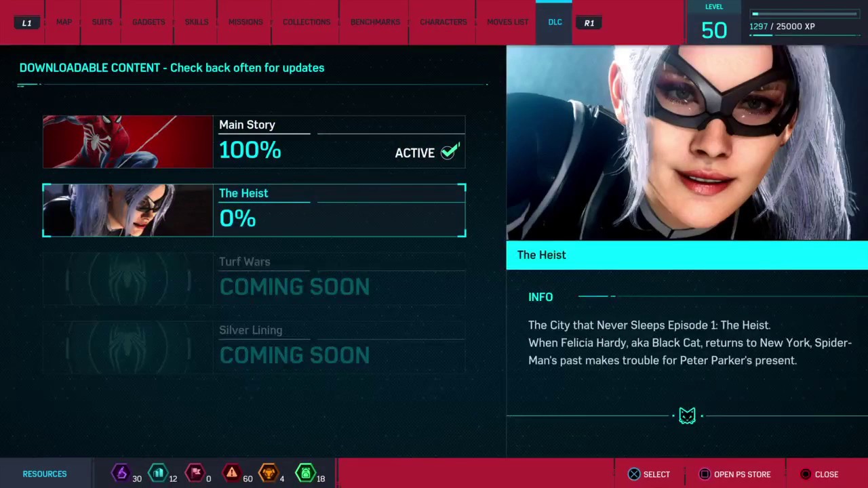The image size is (868, 488).
Task: Switch to the SKILLS tab
Action: (197, 22)
